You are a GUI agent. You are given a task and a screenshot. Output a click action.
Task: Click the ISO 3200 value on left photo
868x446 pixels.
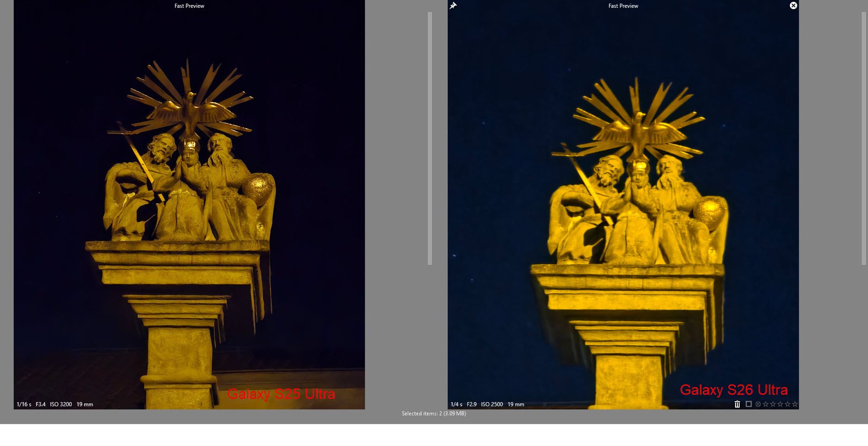click(x=61, y=404)
